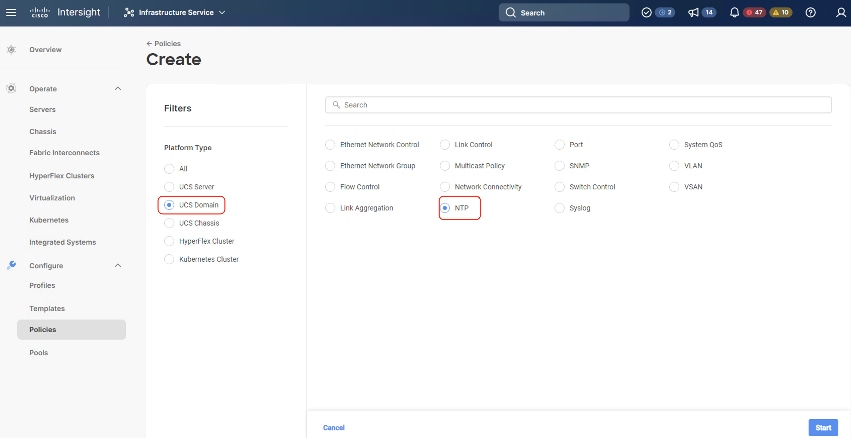Select the HyperFlex Cluster platform radio

coord(169,241)
